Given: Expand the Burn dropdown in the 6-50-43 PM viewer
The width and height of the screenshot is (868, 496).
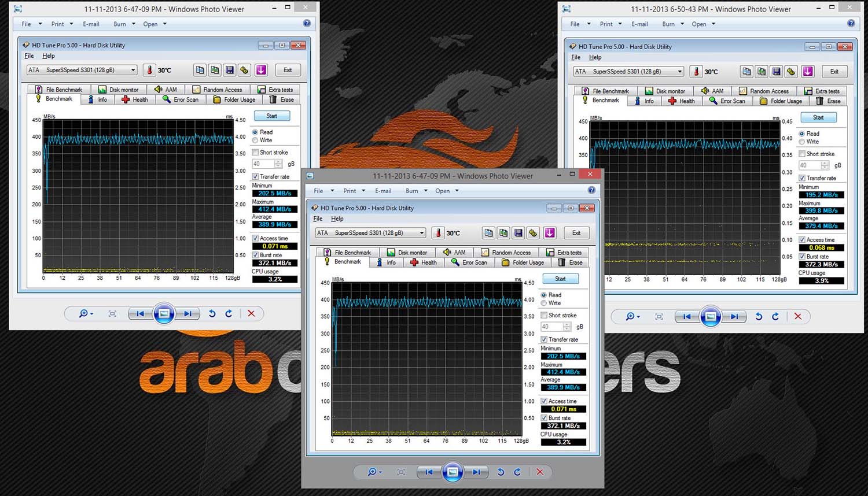Looking at the screenshot, I should click(x=673, y=24).
